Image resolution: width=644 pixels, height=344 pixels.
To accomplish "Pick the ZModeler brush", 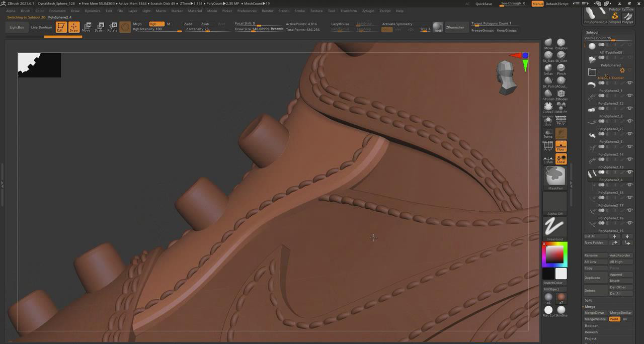I will [x=561, y=95].
